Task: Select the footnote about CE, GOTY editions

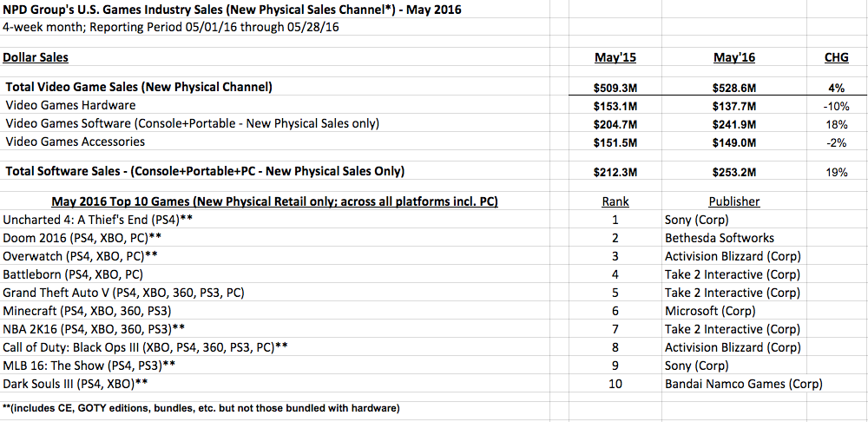Action: [x=201, y=409]
